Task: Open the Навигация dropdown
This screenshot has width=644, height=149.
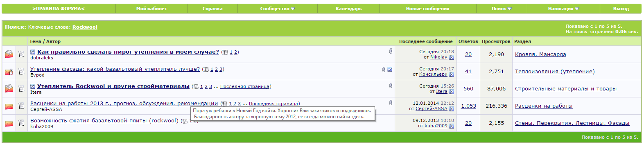Action: pyautogui.click(x=563, y=9)
